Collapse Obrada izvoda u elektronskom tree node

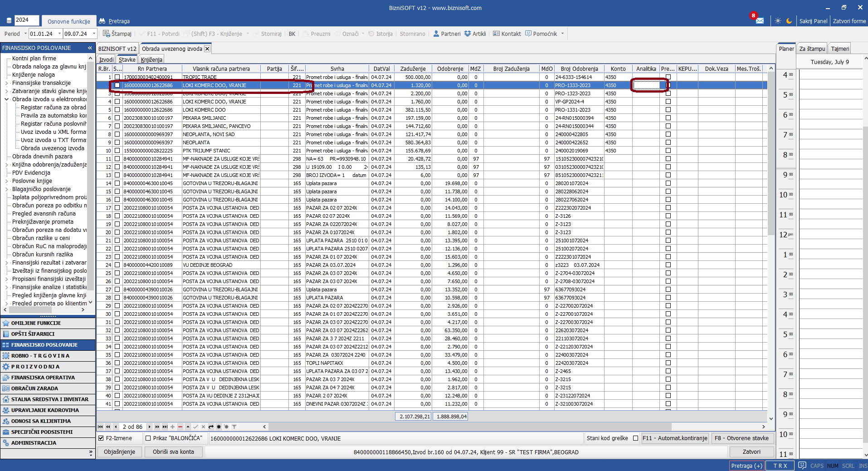coord(7,99)
